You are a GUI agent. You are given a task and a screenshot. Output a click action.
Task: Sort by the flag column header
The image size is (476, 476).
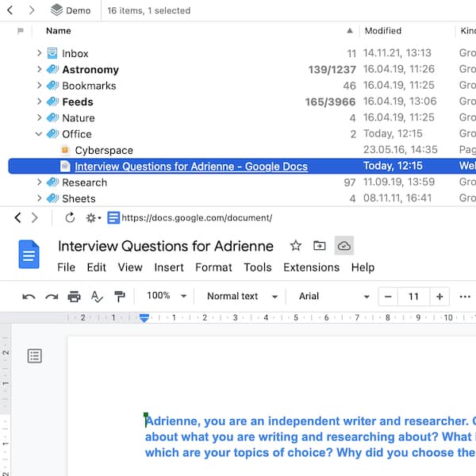point(21,31)
